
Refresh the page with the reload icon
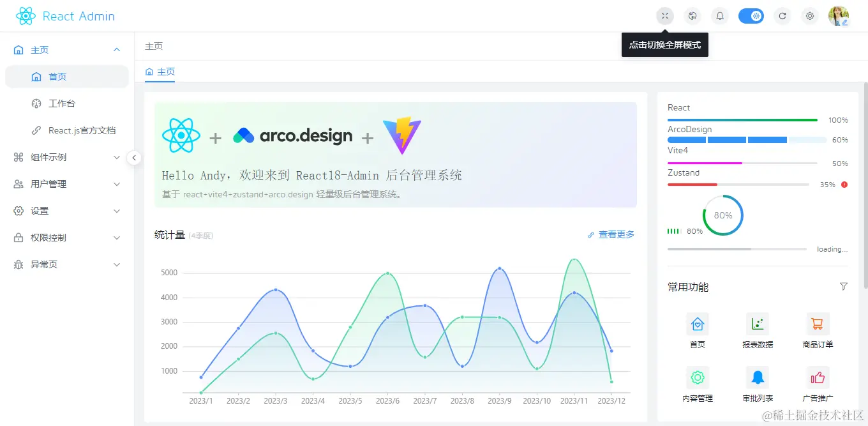(x=782, y=15)
